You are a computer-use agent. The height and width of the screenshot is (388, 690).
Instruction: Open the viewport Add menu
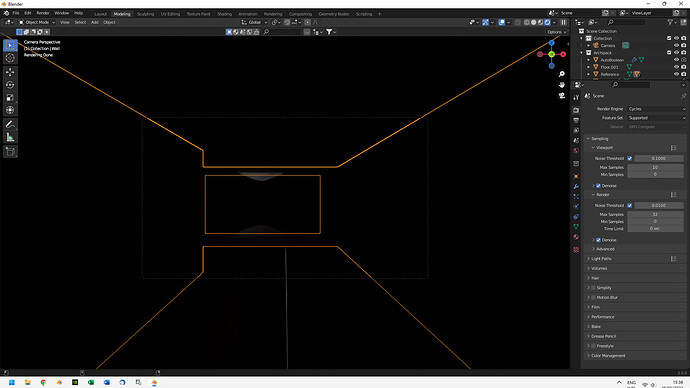[x=95, y=22]
